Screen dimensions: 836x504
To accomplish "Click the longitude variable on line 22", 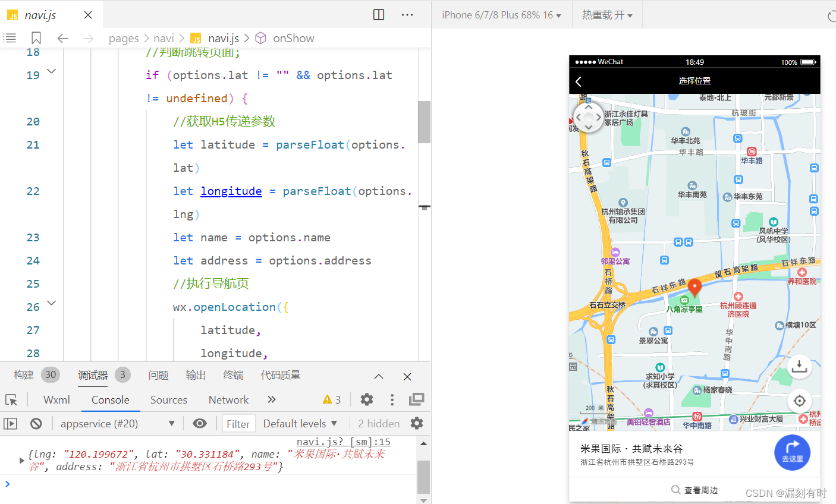I will (231, 191).
